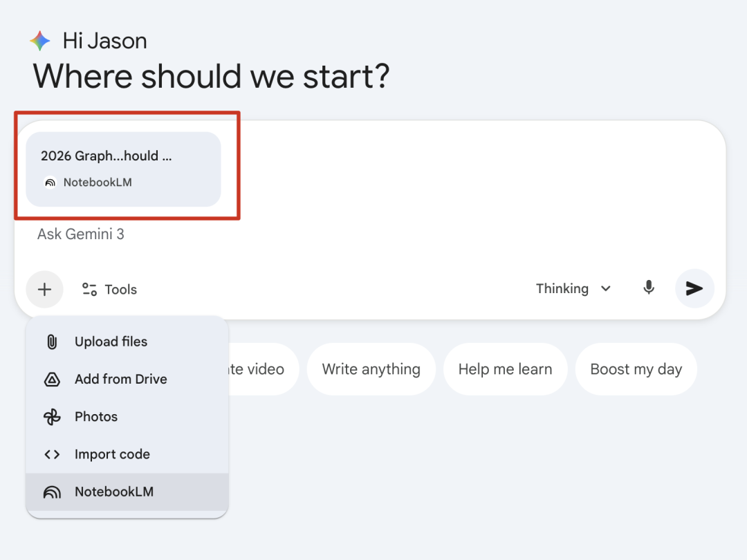Click the Import code brackets icon
This screenshot has height=560, width=747.
pos(52,454)
